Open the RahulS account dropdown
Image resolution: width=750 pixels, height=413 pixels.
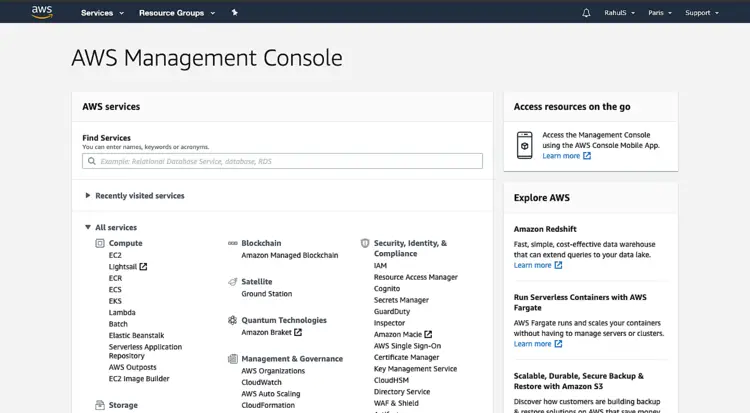coord(619,13)
